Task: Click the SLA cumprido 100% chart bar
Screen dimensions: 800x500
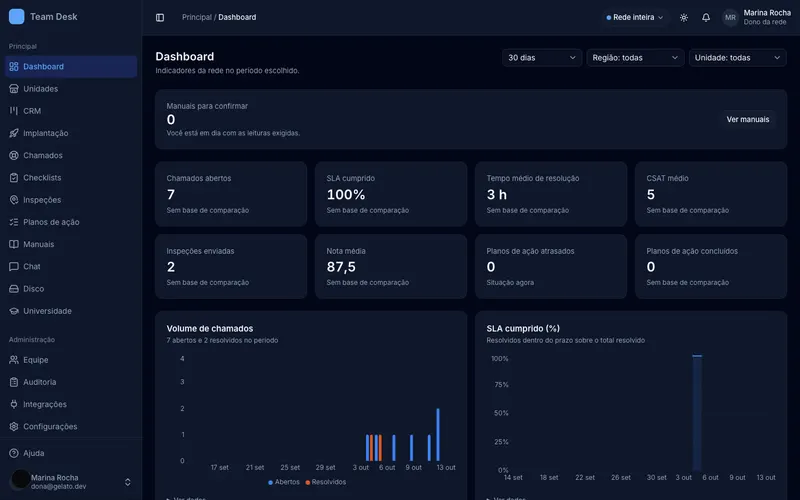Action: tap(697, 412)
